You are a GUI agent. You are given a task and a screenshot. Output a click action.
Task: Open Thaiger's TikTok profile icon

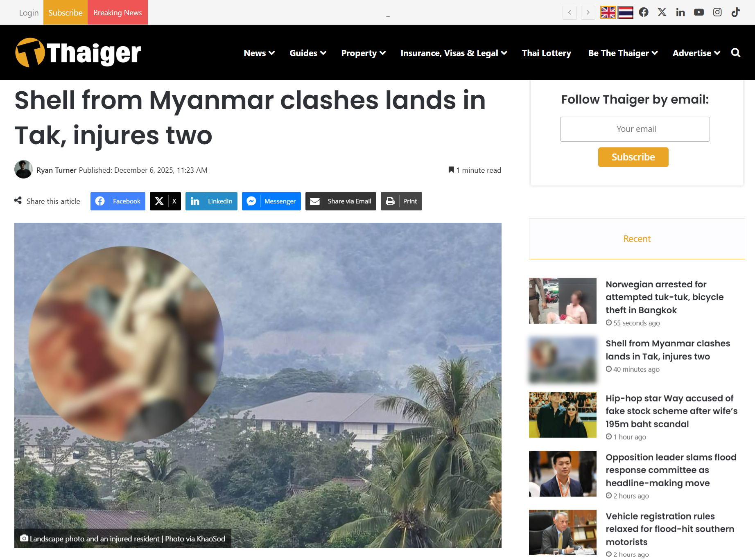pos(736,12)
